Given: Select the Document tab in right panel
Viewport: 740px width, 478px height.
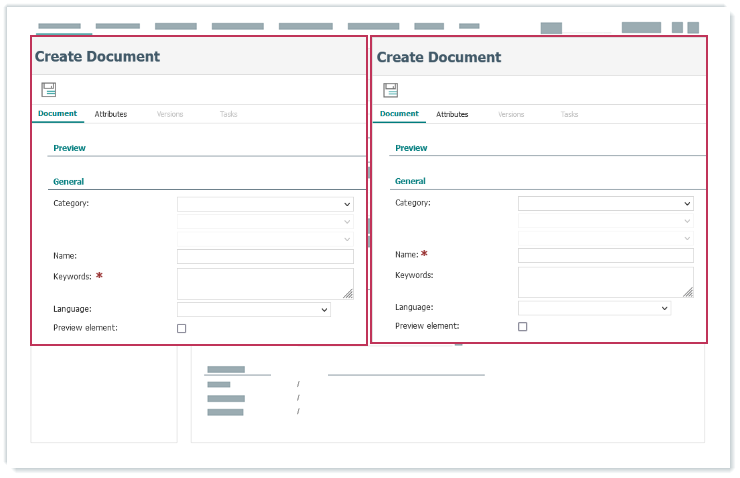Looking at the screenshot, I should [399, 114].
